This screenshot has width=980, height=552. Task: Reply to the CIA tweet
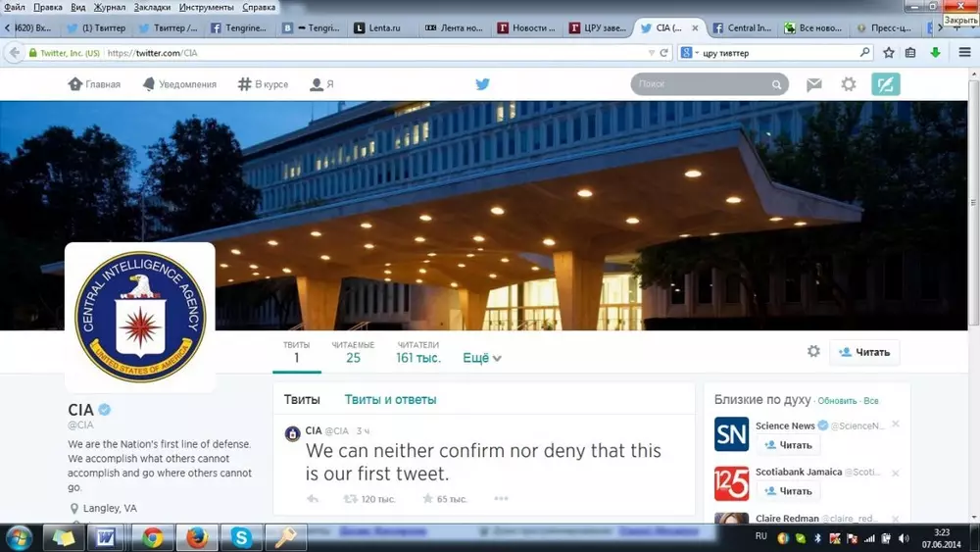[x=313, y=499]
